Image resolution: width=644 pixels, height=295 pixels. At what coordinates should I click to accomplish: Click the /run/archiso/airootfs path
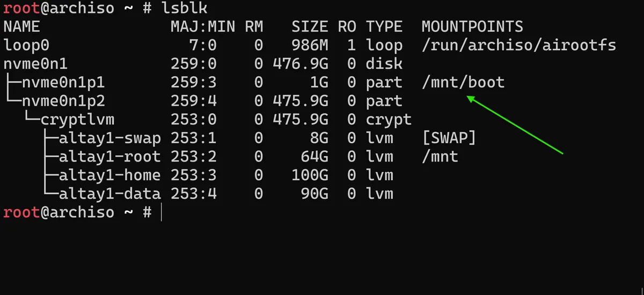[x=518, y=45]
